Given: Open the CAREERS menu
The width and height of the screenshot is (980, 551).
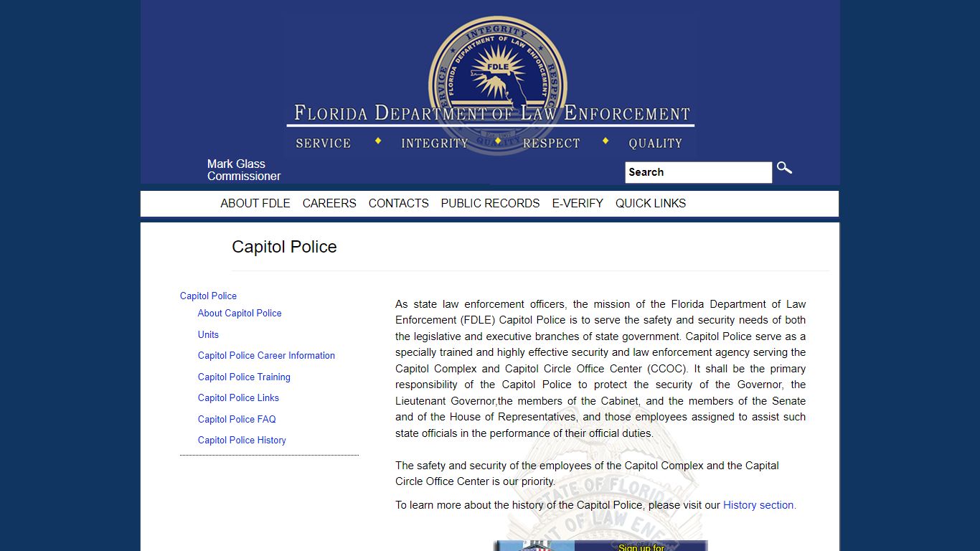Looking at the screenshot, I should tap(329, 203).
